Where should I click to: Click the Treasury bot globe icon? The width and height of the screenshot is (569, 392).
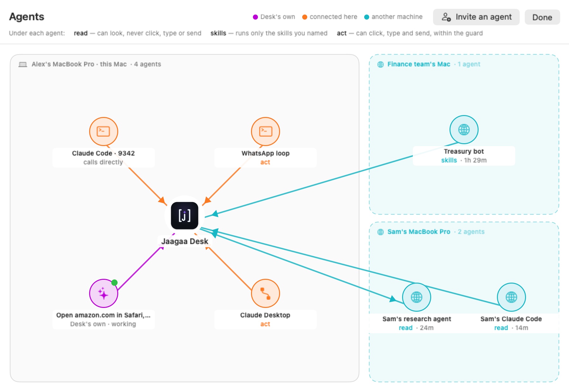(x=464, y=130)
